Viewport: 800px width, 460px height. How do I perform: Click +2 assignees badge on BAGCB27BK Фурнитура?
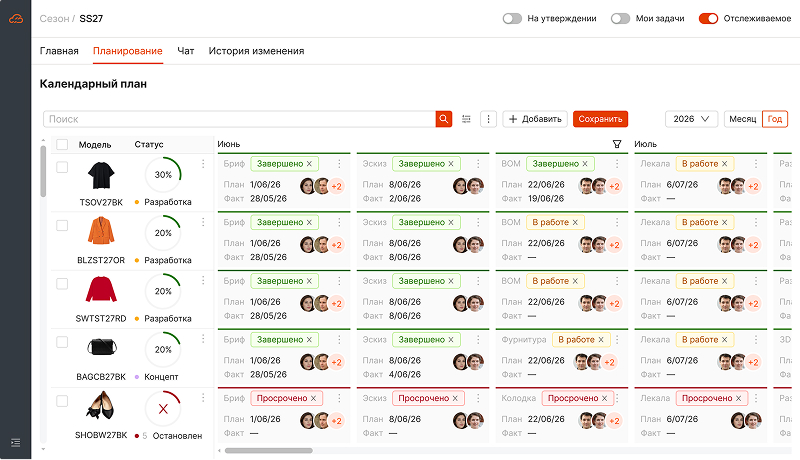click(x=609, y=362)
